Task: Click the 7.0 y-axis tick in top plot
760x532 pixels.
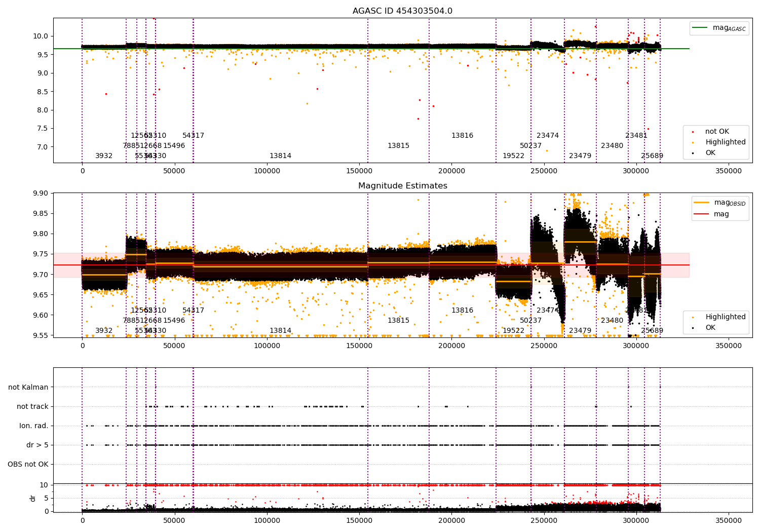Action: tap(43, 147)
